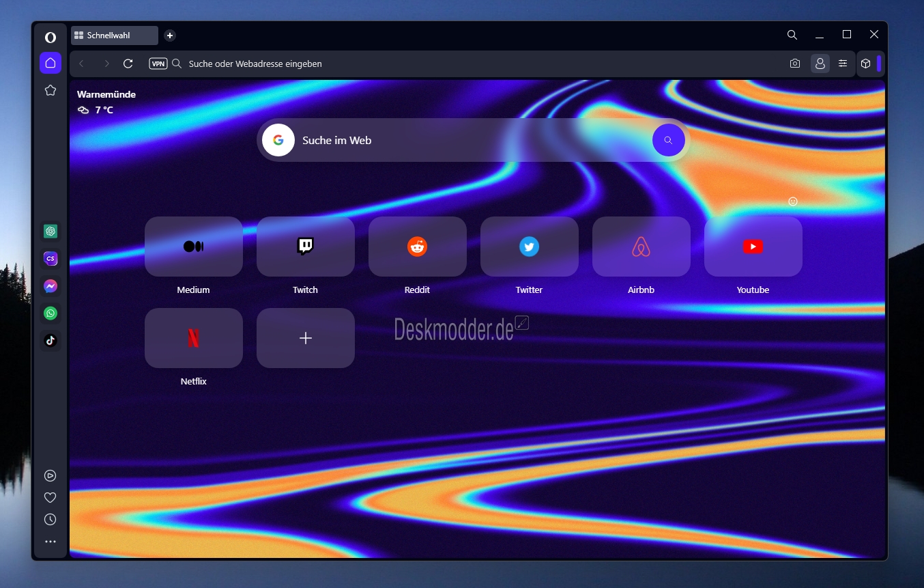The height and width of the screenshot is (588, 924).
Task: Click the purple search button
Action: coord(668,140)
